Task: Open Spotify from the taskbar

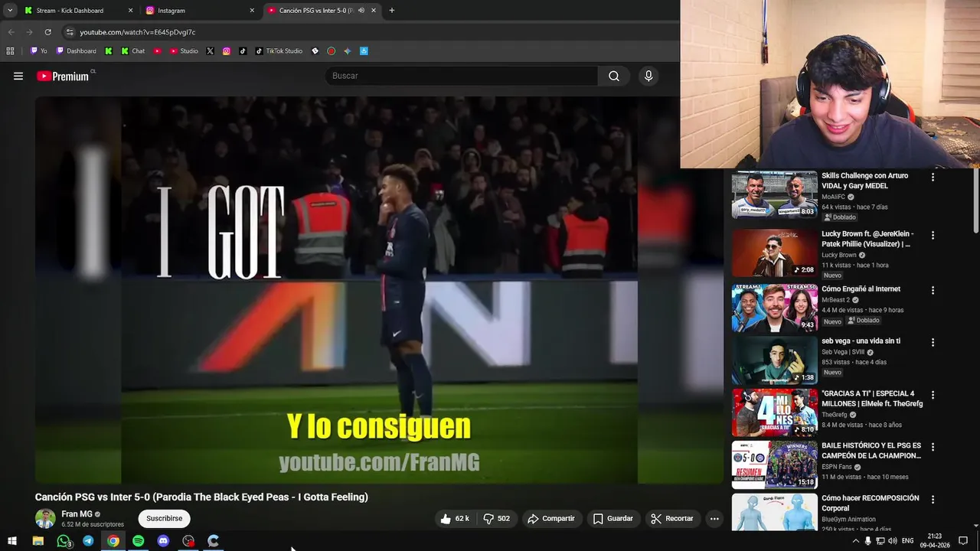Action: click(138, 541)
